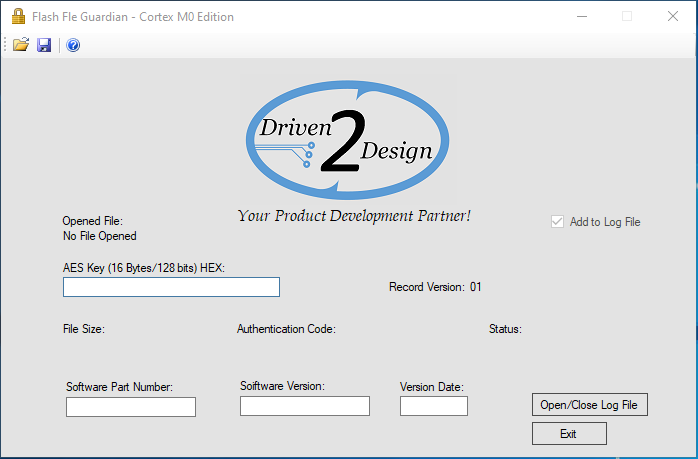
Task: Click the Exit button
Action: pyautogui.click(x=569, y=434)
